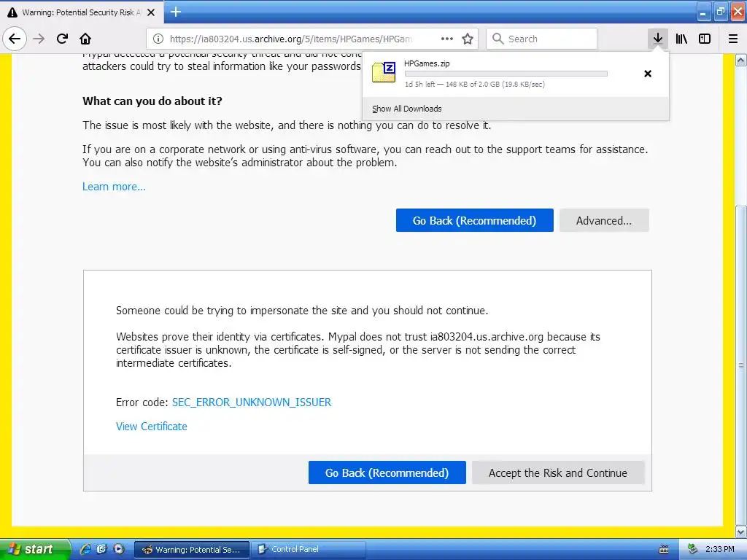
Task: Open the View Certificate link
Action: (152, 427)
